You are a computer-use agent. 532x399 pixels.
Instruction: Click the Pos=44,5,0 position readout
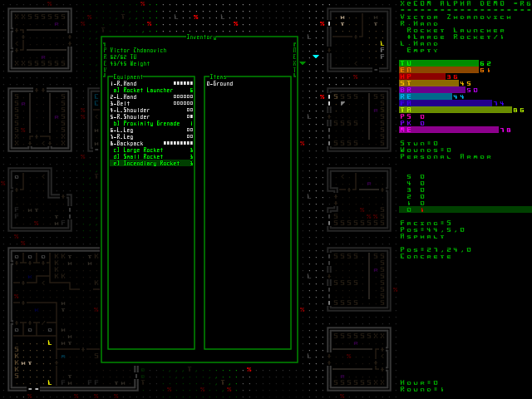point(432,229)
